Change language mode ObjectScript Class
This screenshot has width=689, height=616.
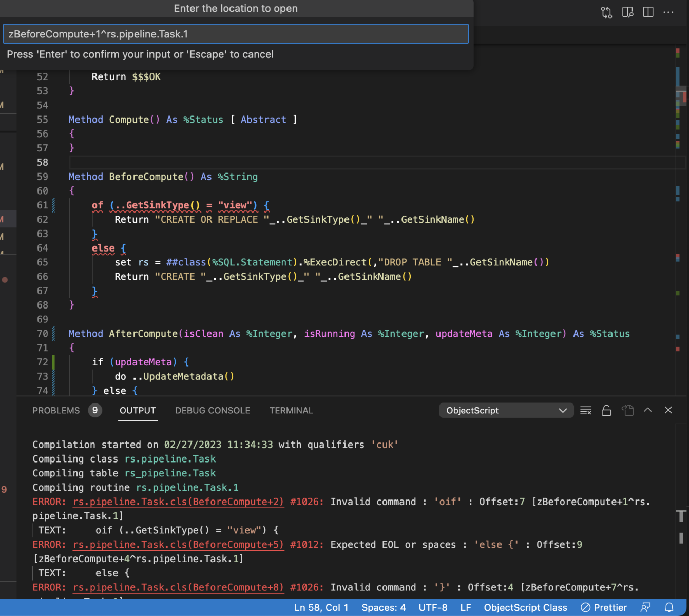click(525, 607)
